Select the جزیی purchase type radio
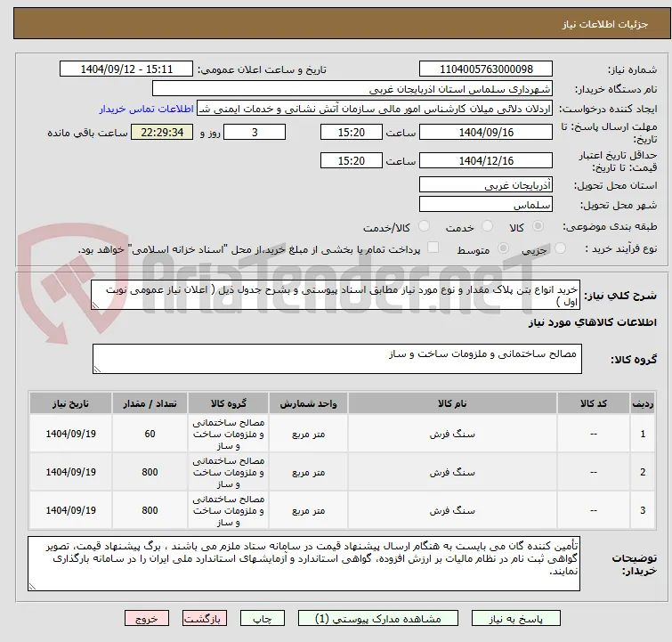 click(x=560, y=248)
